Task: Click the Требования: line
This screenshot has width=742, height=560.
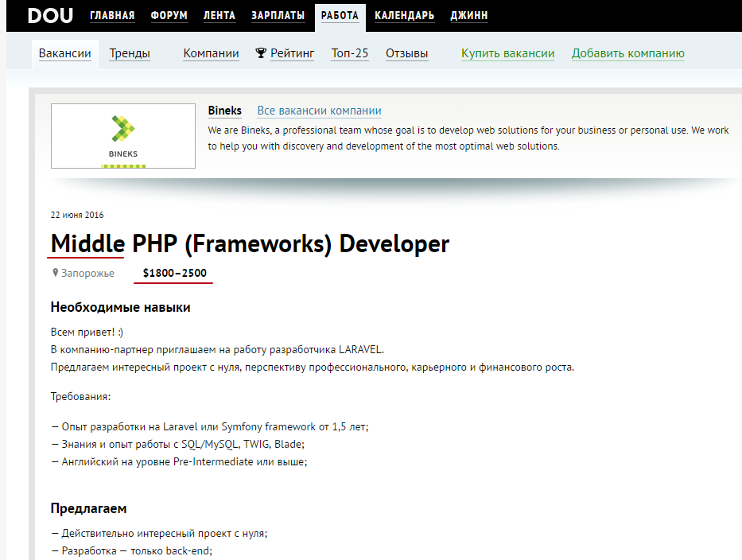Action: [x=80, y=397]
